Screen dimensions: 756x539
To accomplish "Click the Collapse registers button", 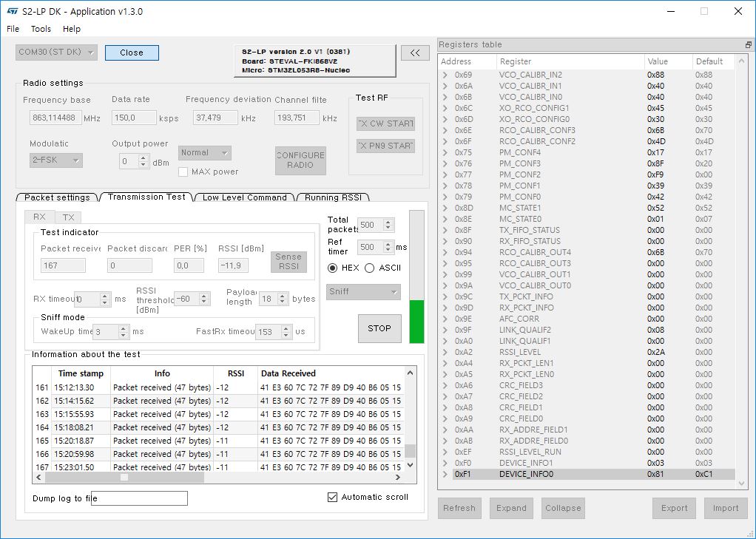I will 563,508.
